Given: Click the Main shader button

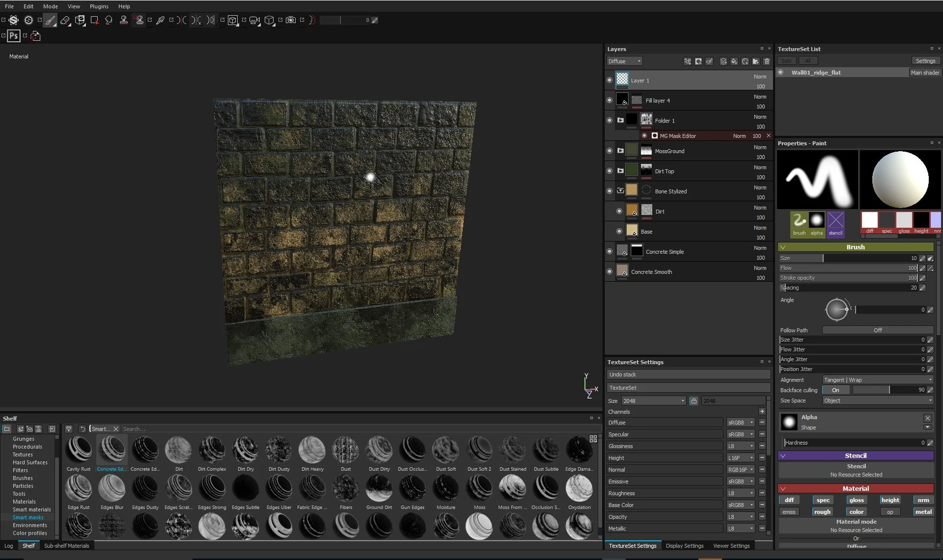Looking at the screenshot, I should (x=925, y=73).
